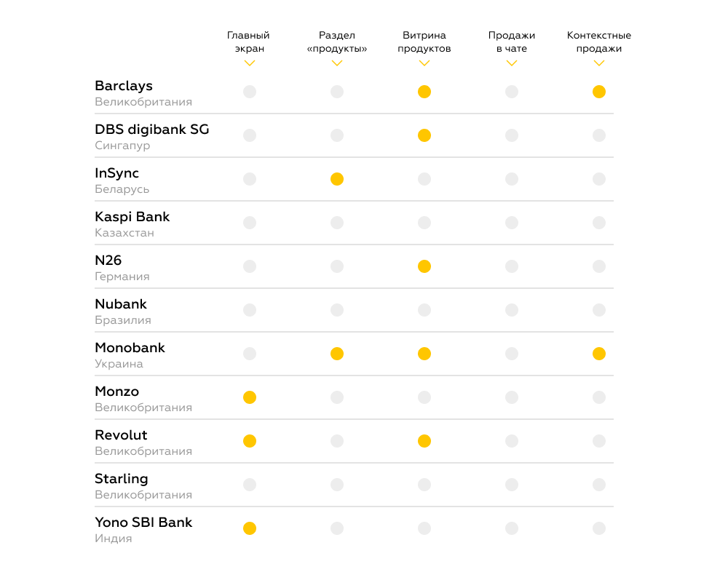Viewport: 728px width, 572px height.
Task: Click Starling gray dot in Главный экран
Action: (x=250, y=485)
